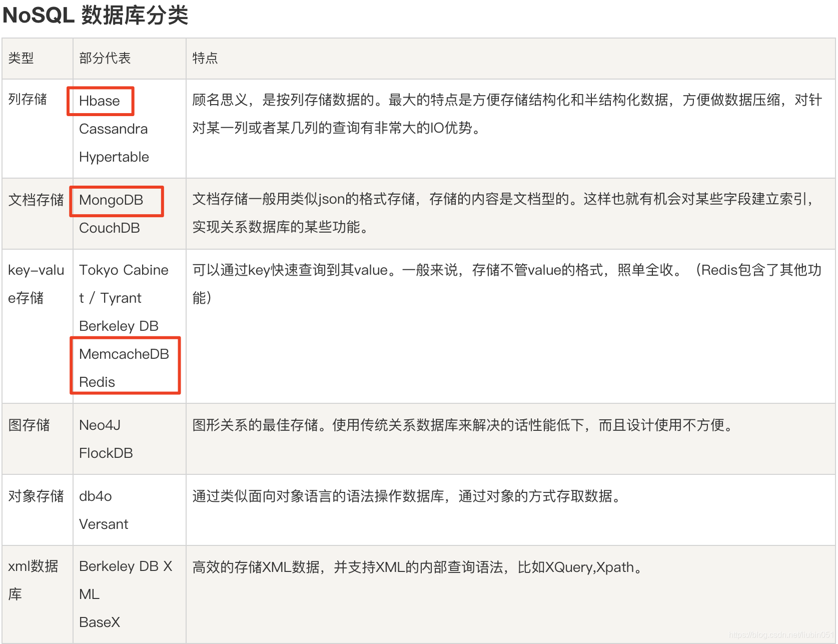Click the description starting '图形关系的最佳存储'
838x644 pixels.
pyautogui.click(x=463, y=425)
